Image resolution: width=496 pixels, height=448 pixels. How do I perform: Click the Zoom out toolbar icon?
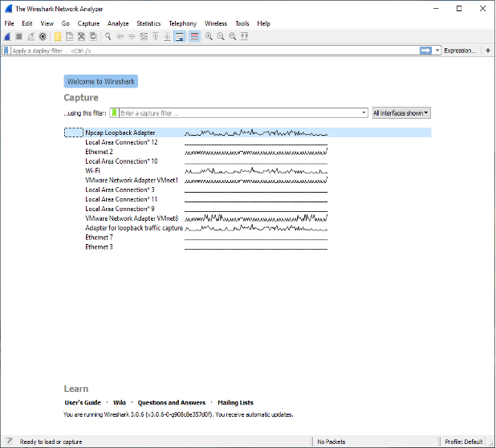pos(221,37)
